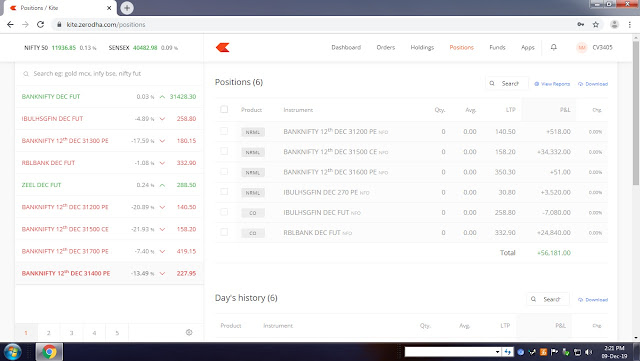Reload the page in Chrome
Screen dimensions: 640x361
(40, 25)
